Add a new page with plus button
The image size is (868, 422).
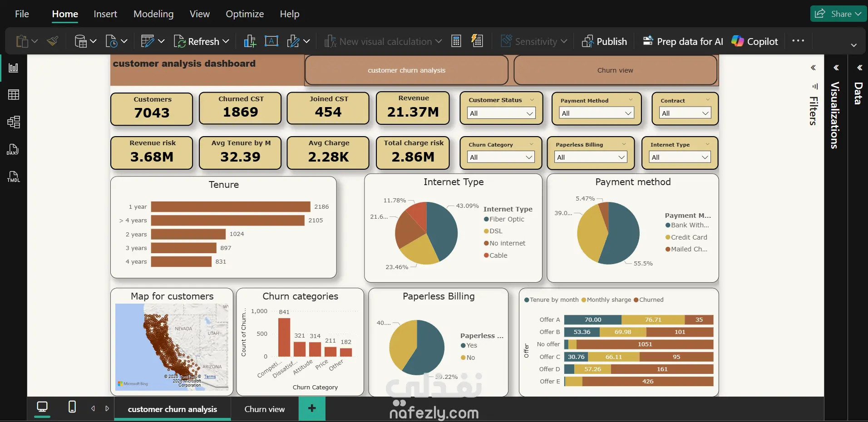(x=312, y=408)
